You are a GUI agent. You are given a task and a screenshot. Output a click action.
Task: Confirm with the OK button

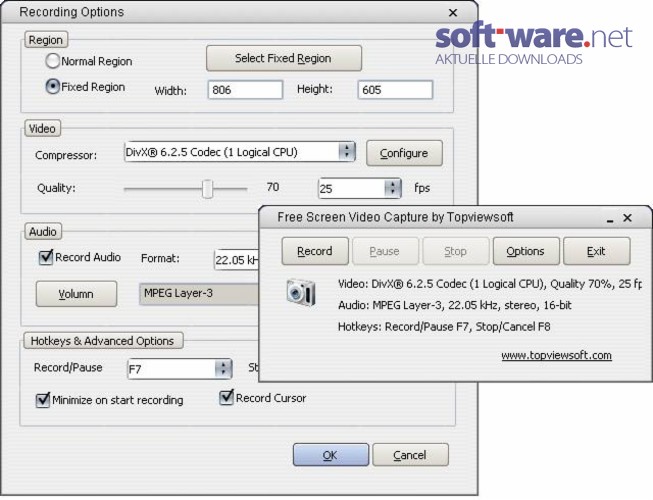coord(331,455)
